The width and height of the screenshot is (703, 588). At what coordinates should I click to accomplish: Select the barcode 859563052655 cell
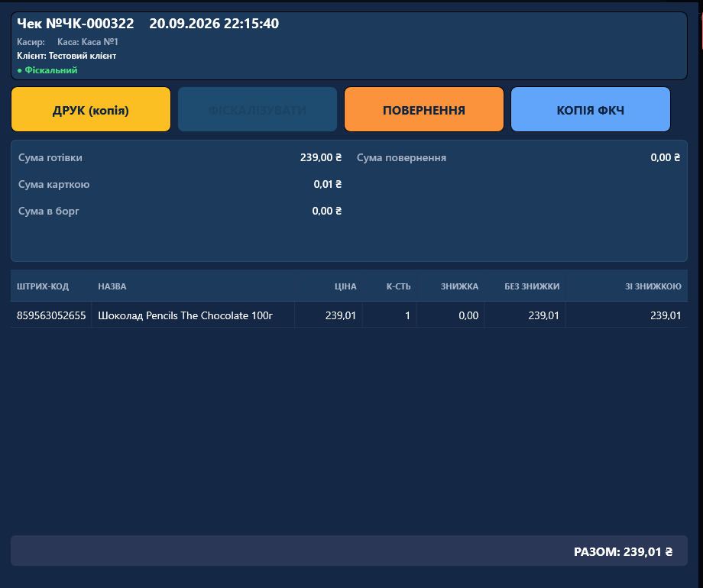pyautogui.click(x=51, y=315)
